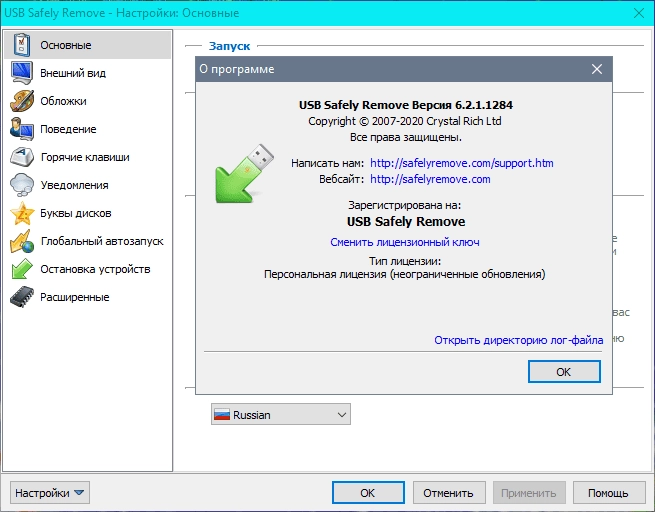
Task: Click the Расширенные chip icon
Action: (x=22, y=297)
